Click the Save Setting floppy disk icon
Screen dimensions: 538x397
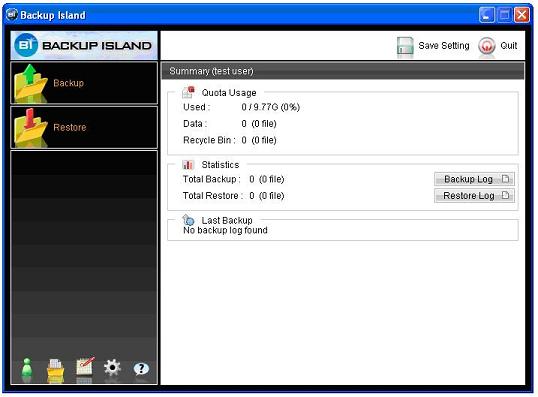405,47
